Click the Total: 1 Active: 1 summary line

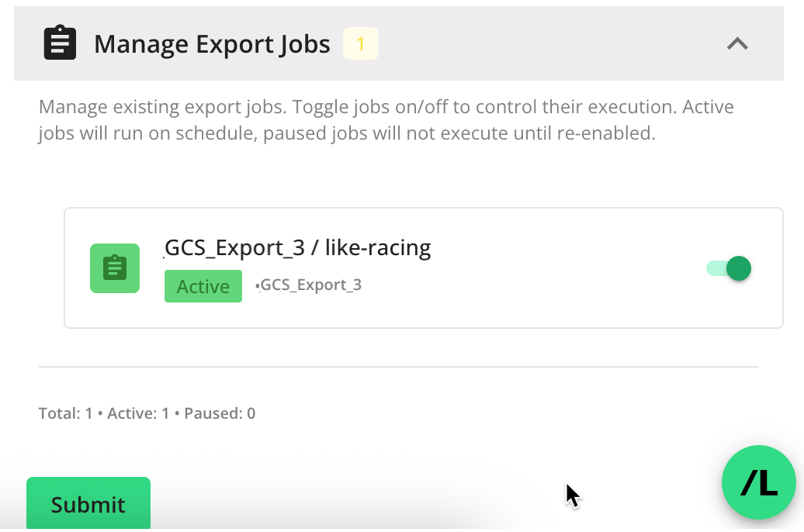pyautogui.click(x=146, y=413)
